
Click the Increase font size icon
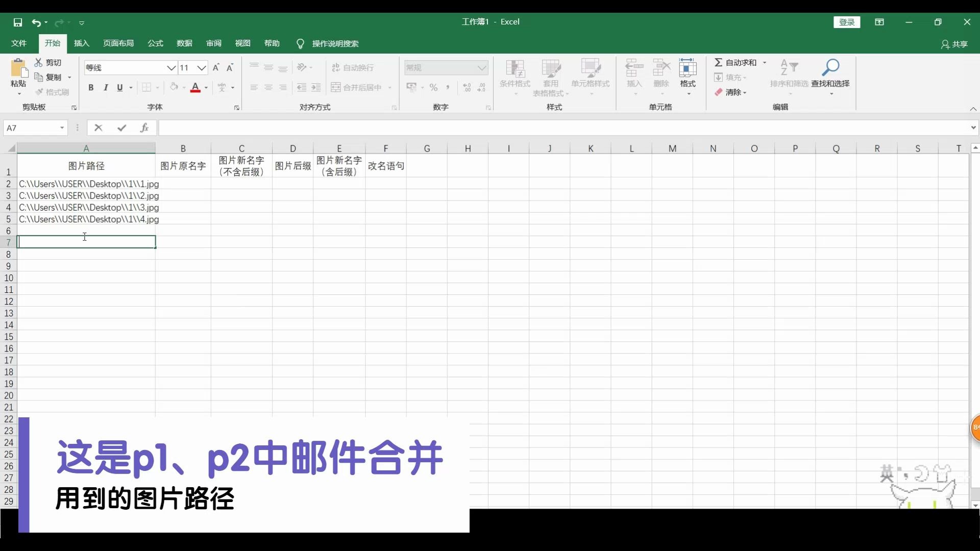(216, 67)
